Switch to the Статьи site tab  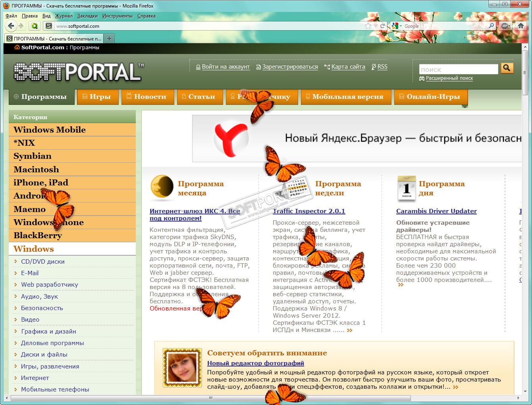[200, 96]
